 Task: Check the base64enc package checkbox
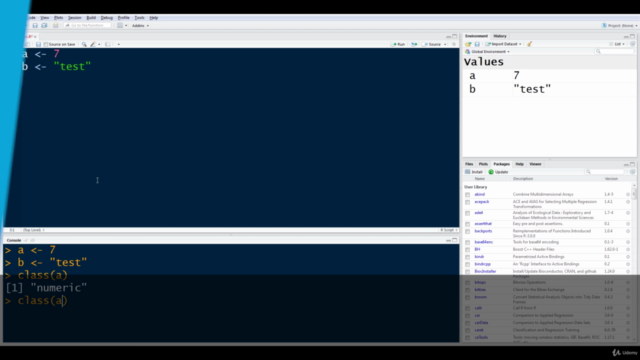click(x=468, y=242)
